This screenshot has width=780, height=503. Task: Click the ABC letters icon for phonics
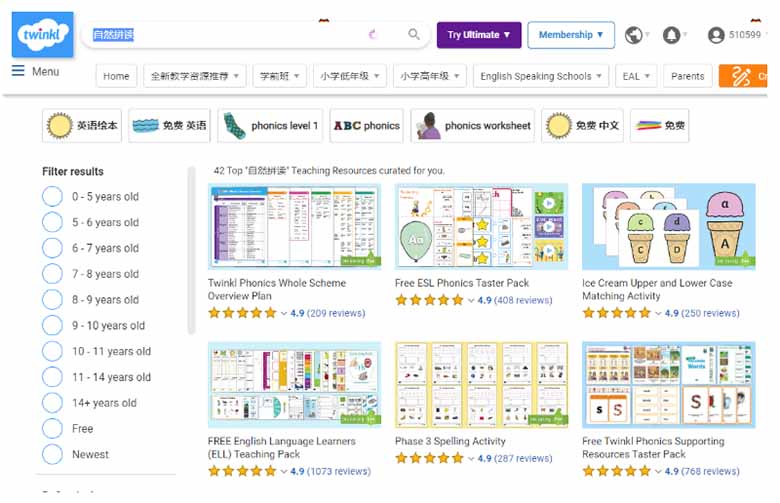pos(347,125)
